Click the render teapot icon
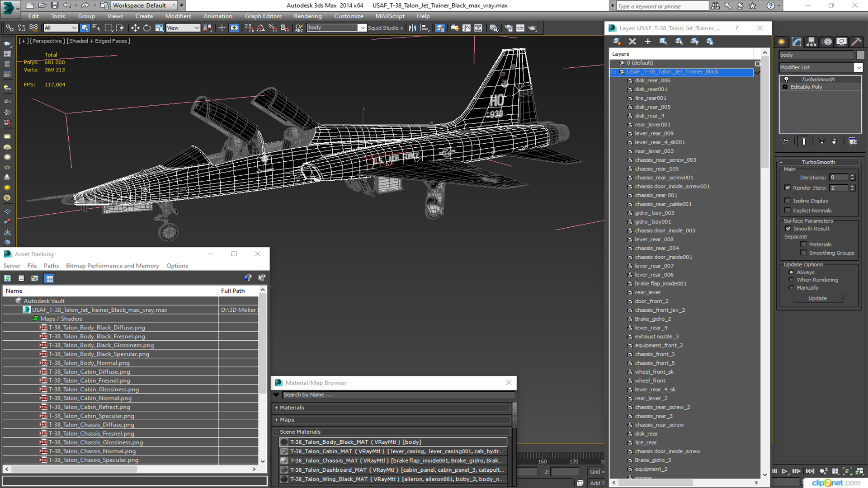This screenshot has height=488, width=868. pyautogui.click(x=533, y=28)
